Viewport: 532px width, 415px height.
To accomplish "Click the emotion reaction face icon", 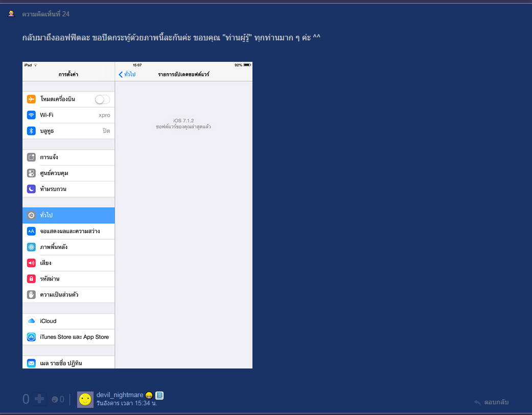I will pyautogui.click(x=55, y=400).
